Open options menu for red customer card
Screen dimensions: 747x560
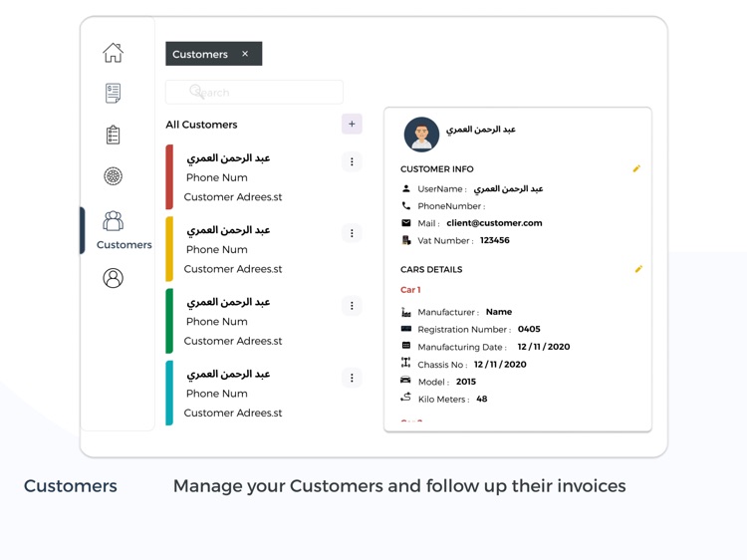352,161
